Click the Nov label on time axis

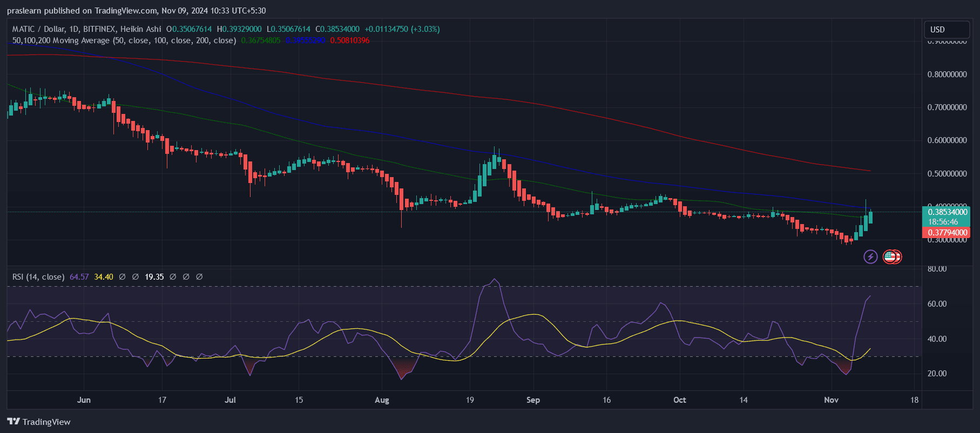tap(832, 400)
